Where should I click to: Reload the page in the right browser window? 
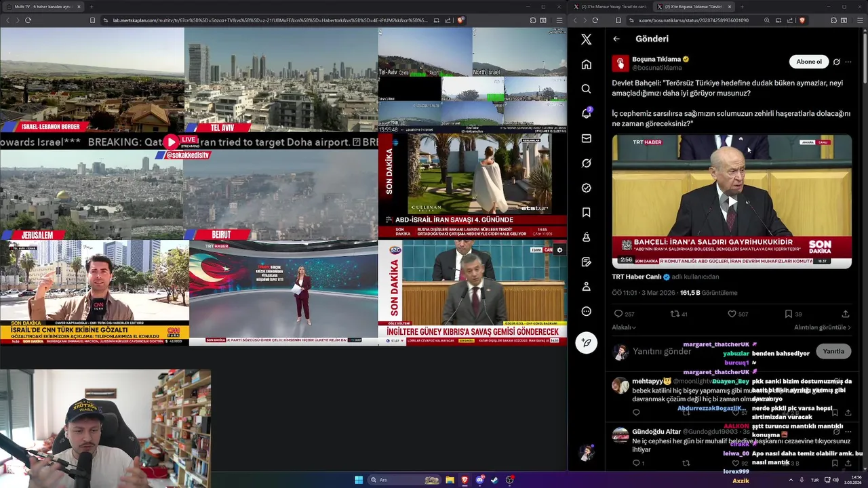pos(595,20)
